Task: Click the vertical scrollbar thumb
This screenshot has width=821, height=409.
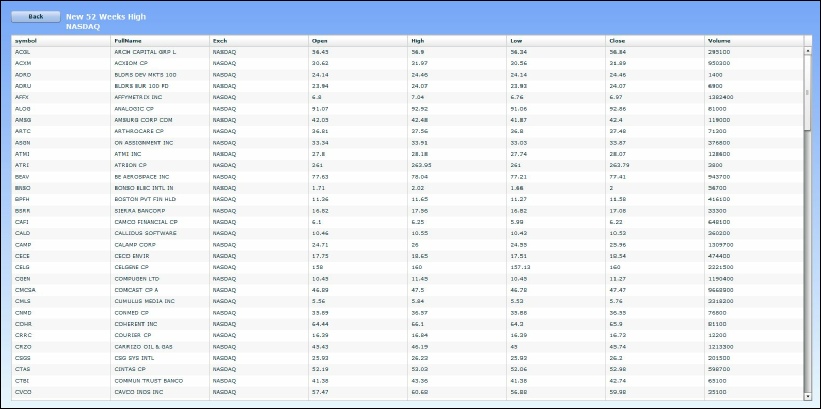Action: pos(807,92)
